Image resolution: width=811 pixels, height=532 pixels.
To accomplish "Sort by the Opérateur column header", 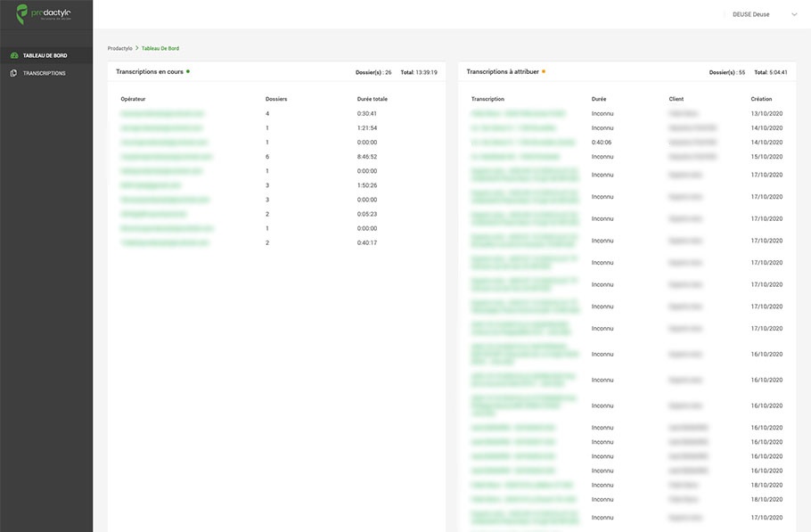I will point(133,99).
